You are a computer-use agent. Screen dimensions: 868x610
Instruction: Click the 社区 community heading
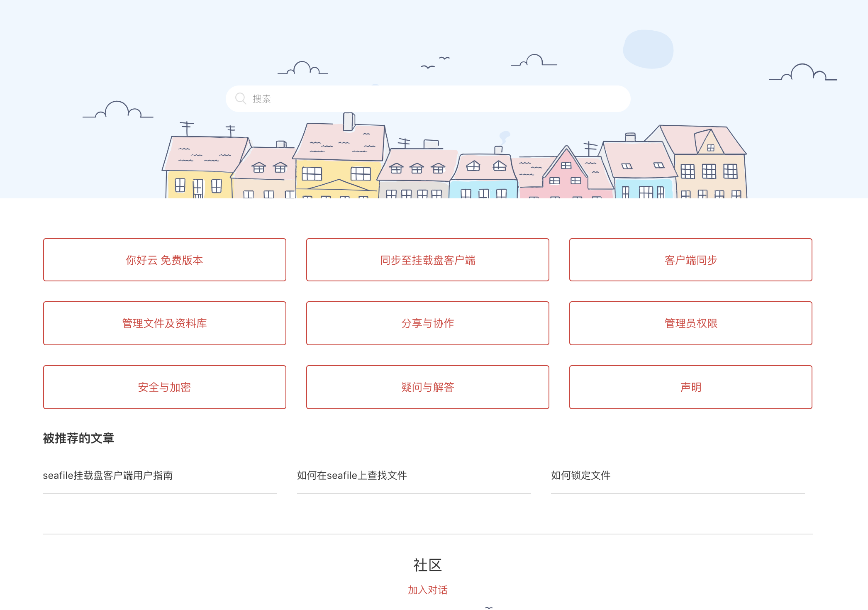click(x=427, y=565)
